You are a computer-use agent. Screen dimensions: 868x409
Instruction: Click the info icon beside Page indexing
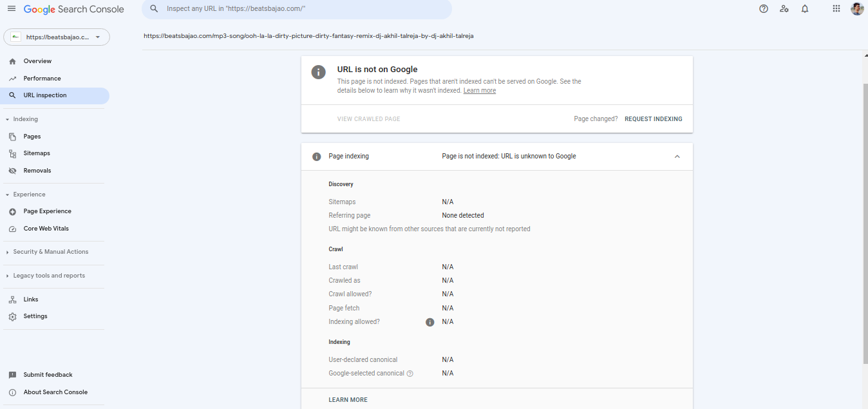(316, 157)
